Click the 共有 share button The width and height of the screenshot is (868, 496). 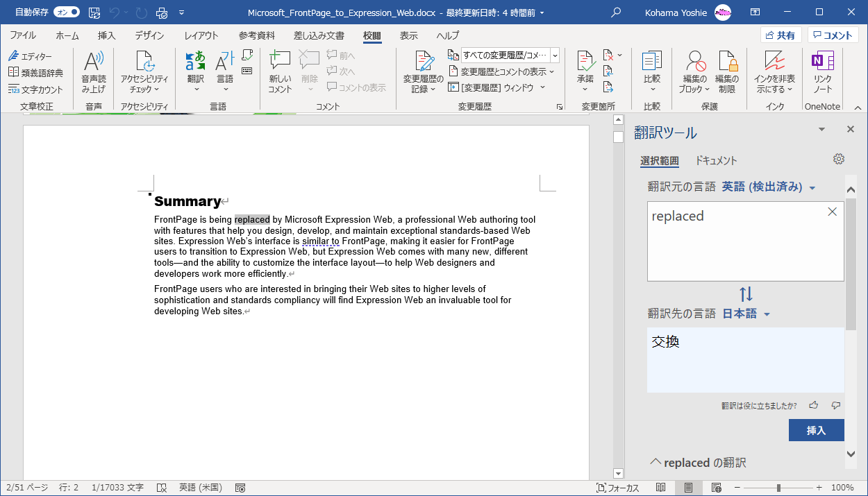781,35
